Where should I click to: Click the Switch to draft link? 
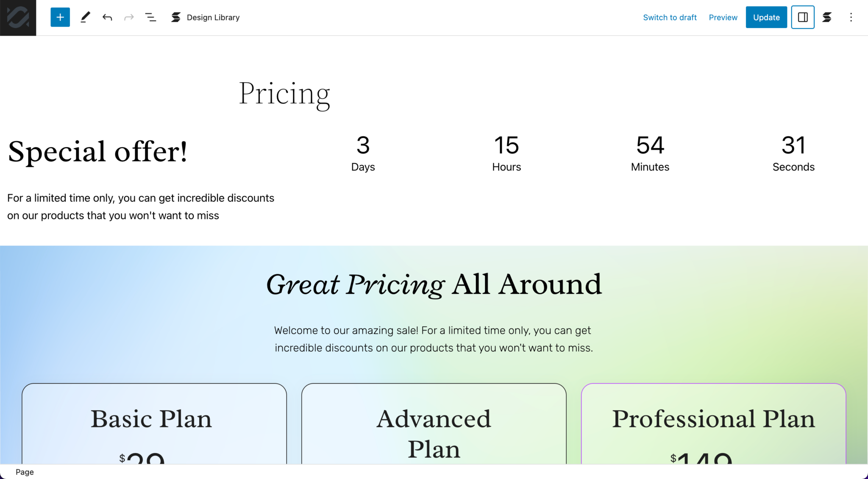pos(670,17)
